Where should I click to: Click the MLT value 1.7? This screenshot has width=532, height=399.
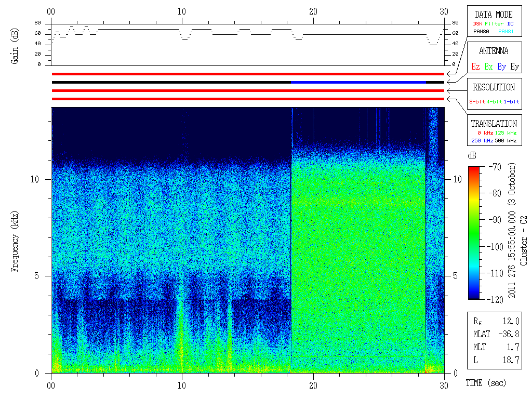(x=513, y=347)
